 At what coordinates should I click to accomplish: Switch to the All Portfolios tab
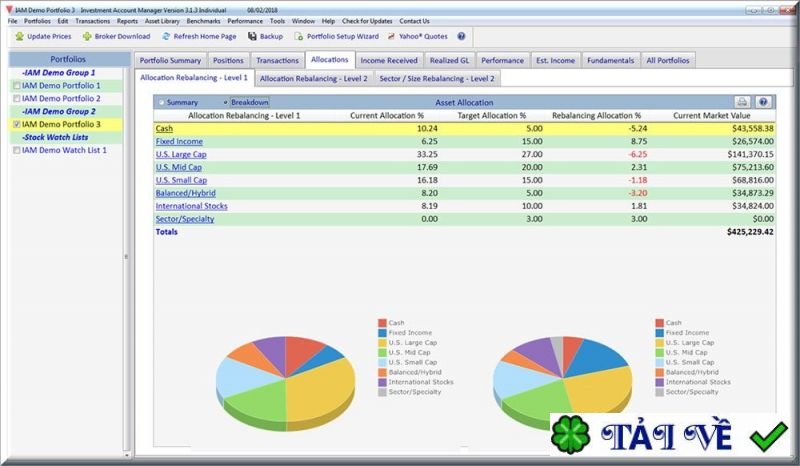[x=667, y=60]
